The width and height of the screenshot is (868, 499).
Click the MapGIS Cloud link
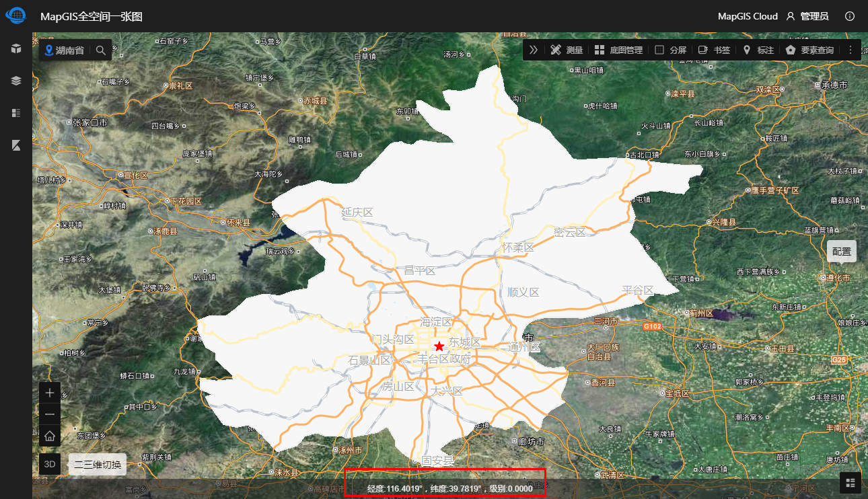[748, 16]
